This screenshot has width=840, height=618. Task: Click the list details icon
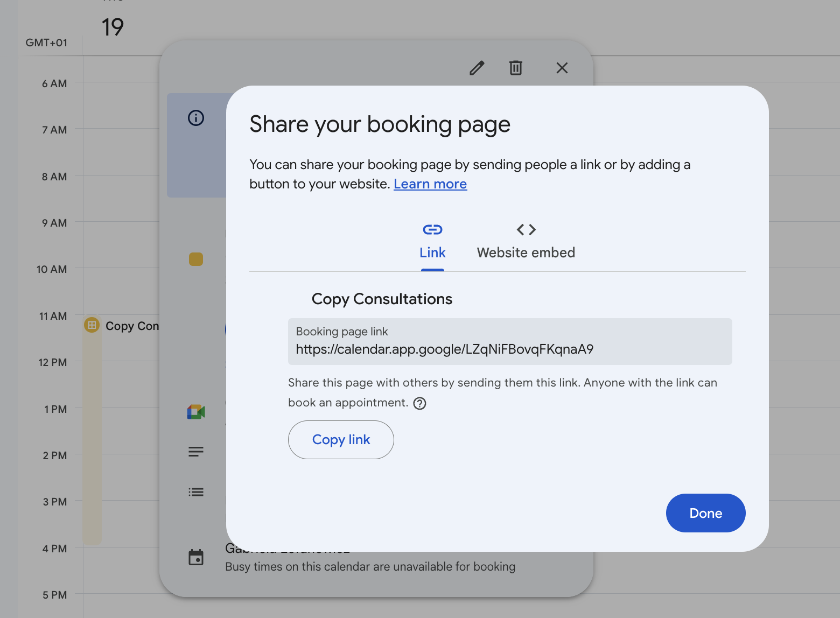pos(195,491)
